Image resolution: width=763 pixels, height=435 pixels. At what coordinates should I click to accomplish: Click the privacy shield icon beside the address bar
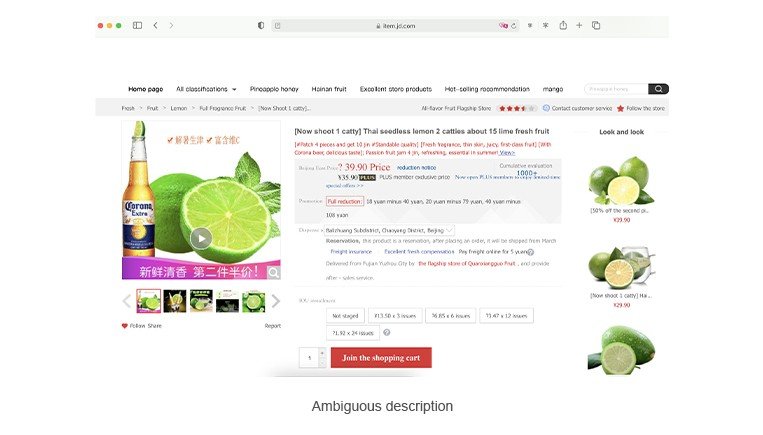tap(261, 25)
